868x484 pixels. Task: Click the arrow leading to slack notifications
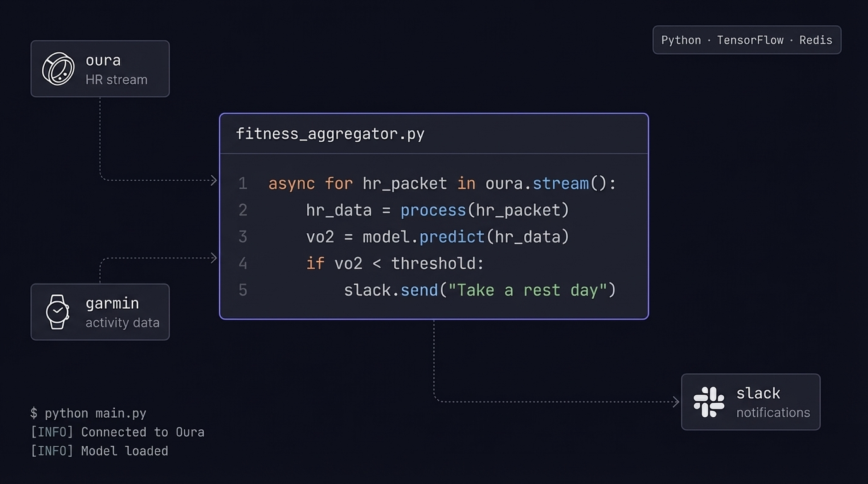[555, 401]
